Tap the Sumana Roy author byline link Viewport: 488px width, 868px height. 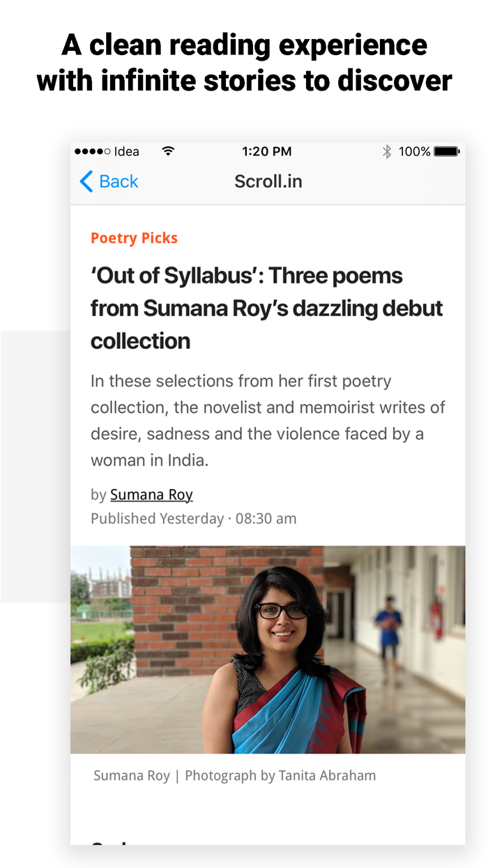pos(151,495)
